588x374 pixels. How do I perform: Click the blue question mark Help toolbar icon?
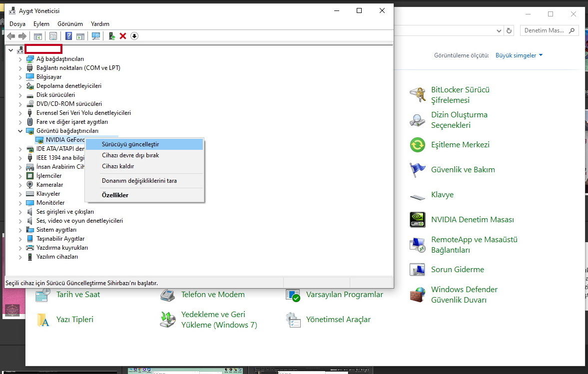[x=68, y=36]
